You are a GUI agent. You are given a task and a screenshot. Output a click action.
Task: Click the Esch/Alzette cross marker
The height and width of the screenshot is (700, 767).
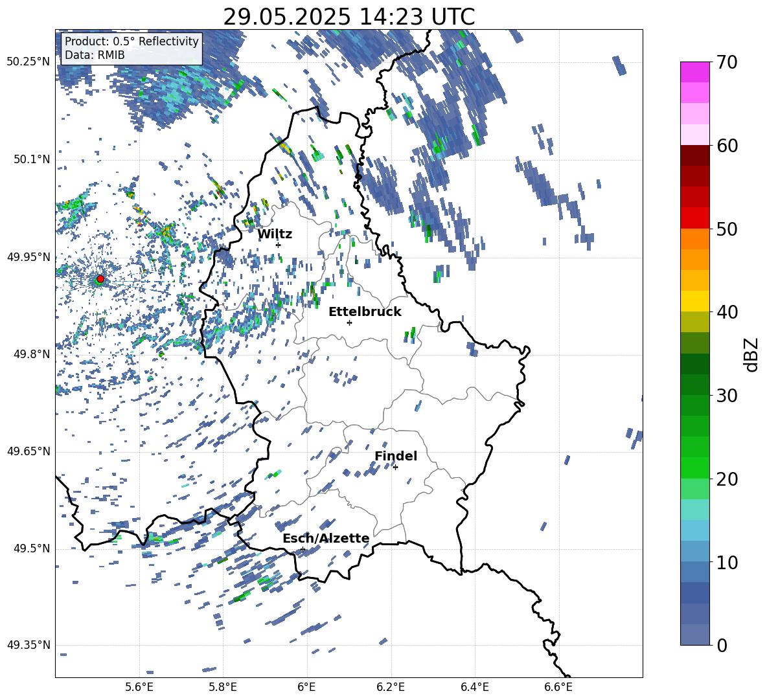pos(303,549)
